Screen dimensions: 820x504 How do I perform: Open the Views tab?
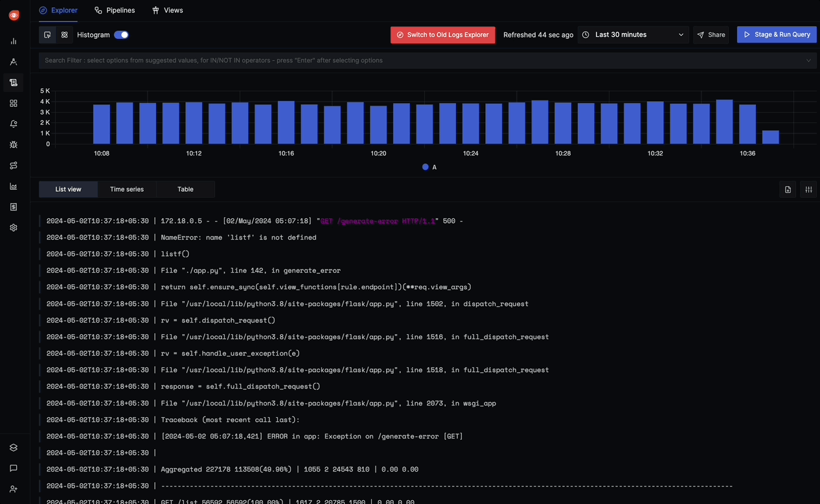click(167, 10)
